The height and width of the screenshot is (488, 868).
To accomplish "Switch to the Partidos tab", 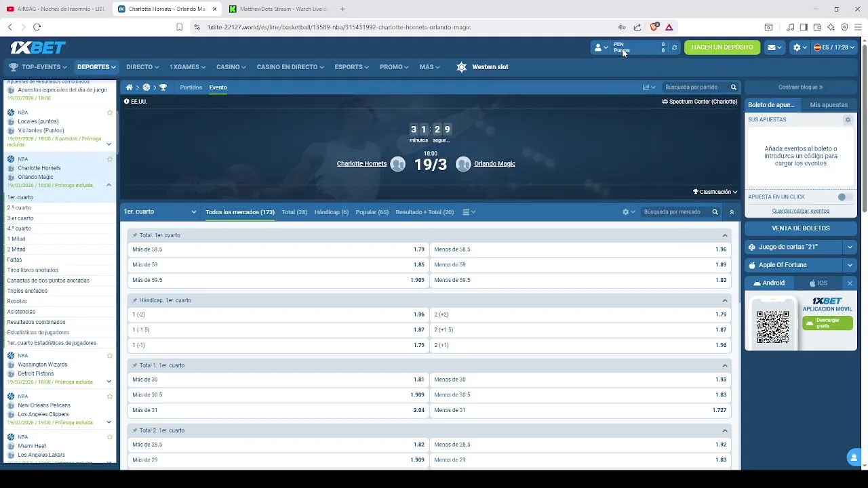I will point(191,87).
